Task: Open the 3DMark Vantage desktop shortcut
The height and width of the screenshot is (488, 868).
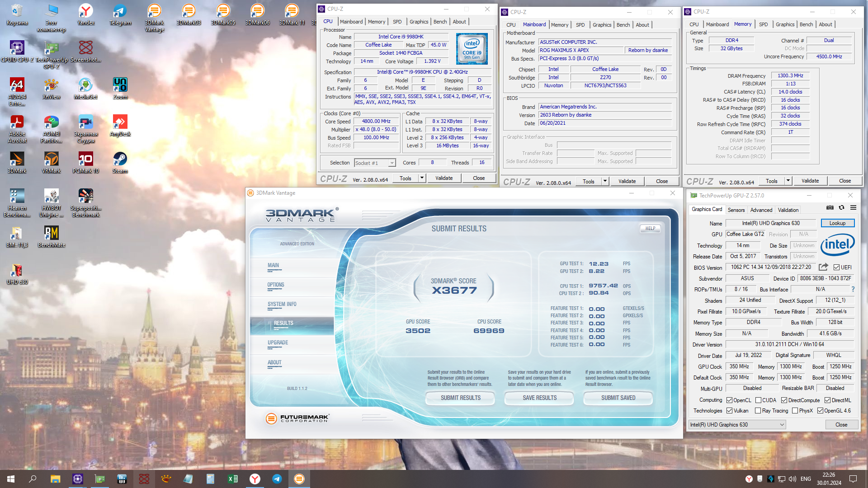Action: [x=155, y=18]
